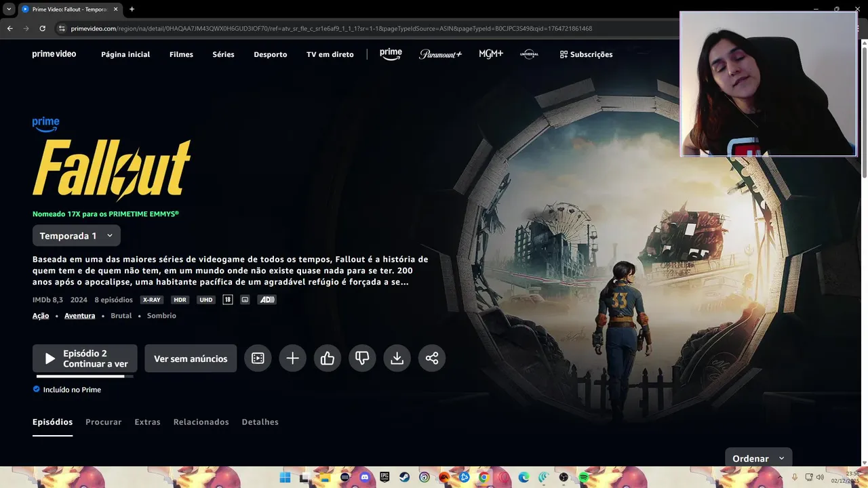Click the IMDb 8,3 rating text
This screenshot has width=868, height=488.
(47, 300)
